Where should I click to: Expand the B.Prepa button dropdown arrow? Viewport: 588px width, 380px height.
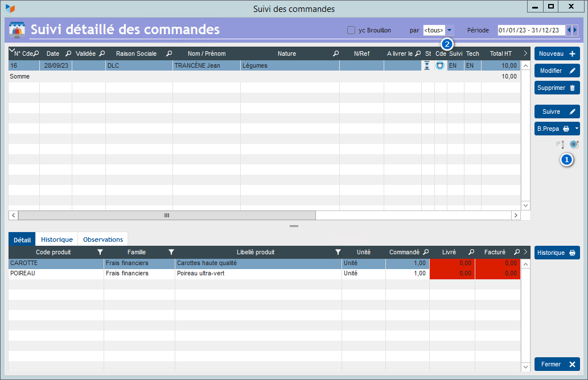pos(576,129)
